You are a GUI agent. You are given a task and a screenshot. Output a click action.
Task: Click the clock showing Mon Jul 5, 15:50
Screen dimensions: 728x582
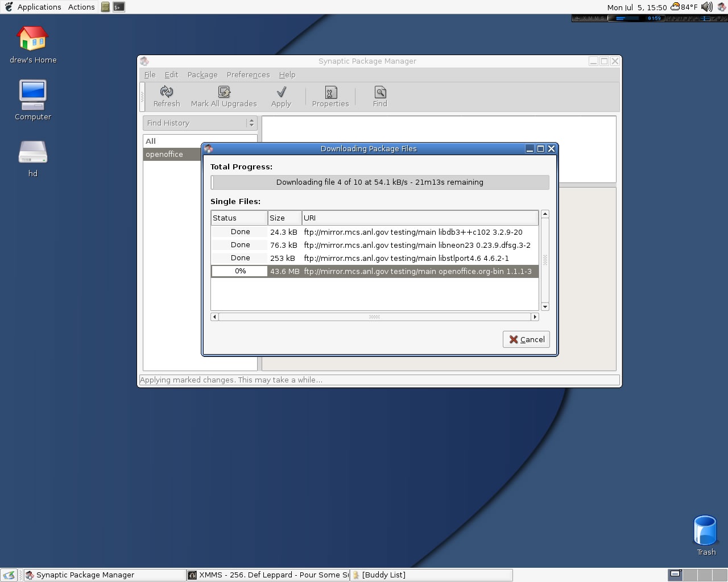click(x=637, y=7)
